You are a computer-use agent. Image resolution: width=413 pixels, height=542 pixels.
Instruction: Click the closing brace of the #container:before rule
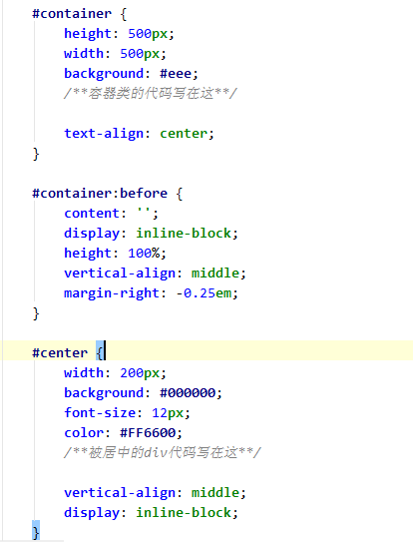tap(36, 314)
